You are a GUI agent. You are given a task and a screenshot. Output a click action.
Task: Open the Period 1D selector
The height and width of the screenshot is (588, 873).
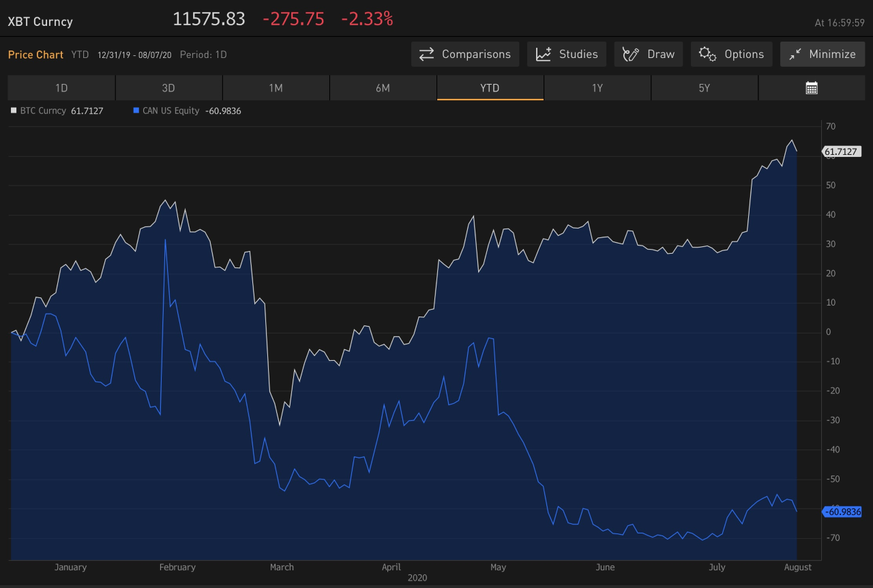pos(203,55)
